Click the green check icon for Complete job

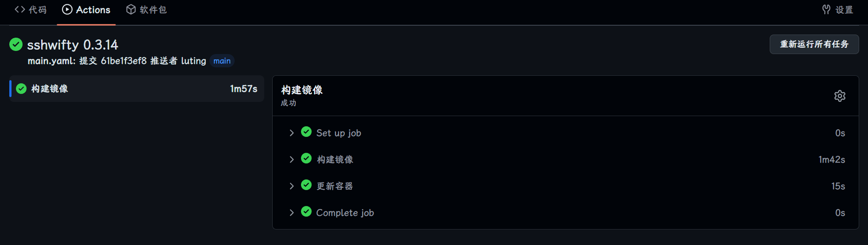306,212
